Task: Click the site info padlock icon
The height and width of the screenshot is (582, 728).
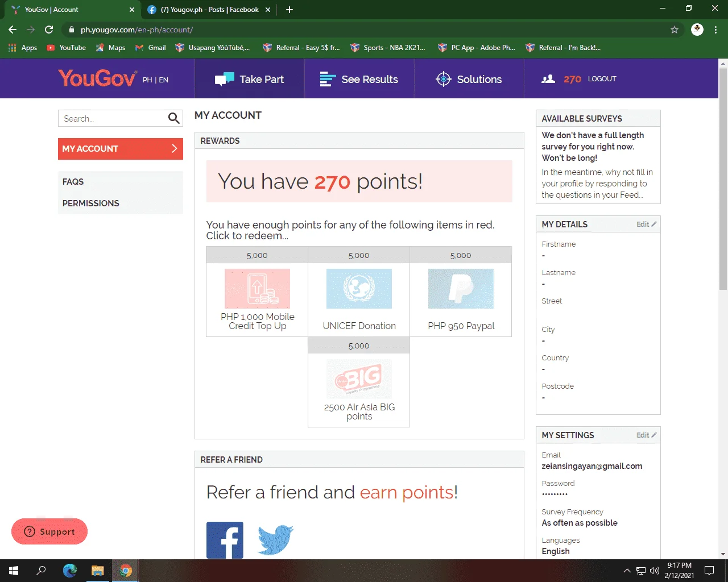Action: 71,30
